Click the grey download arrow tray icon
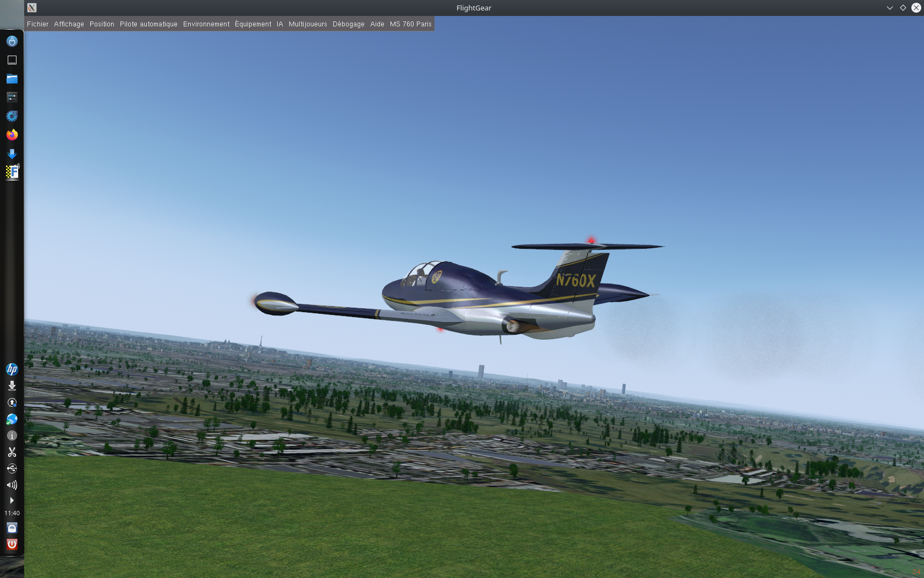The image size is (924, 578). pos(12,386)
